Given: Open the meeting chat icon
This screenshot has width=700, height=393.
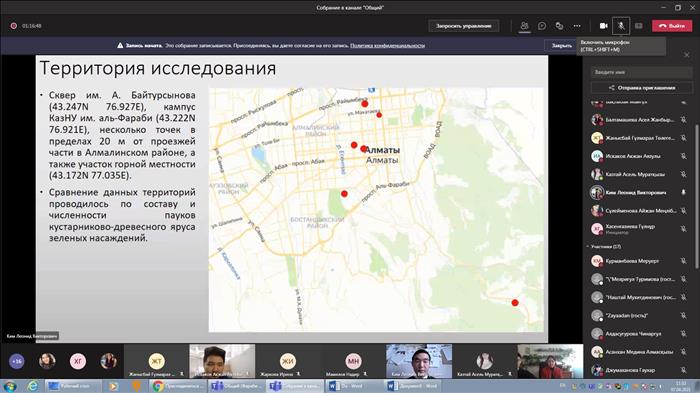Looking at the screenshot, I should (x=542, y=26).
